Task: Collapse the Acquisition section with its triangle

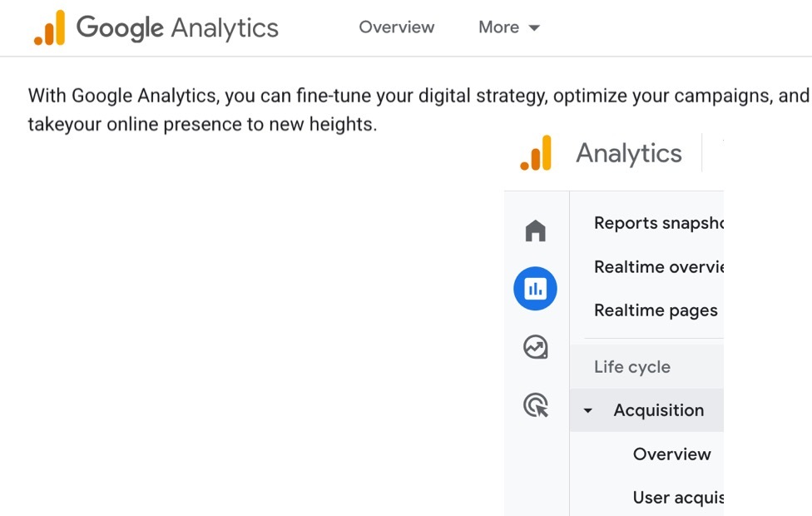Action: point(588,410)
